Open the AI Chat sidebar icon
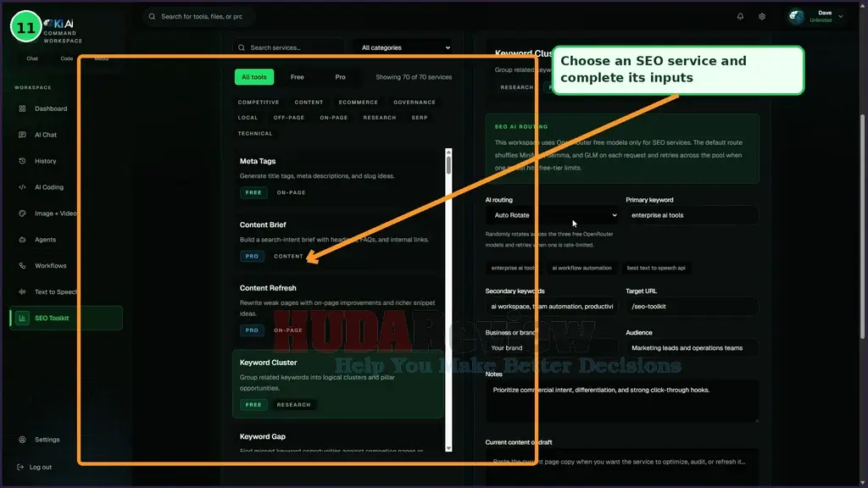 (22, 135)
